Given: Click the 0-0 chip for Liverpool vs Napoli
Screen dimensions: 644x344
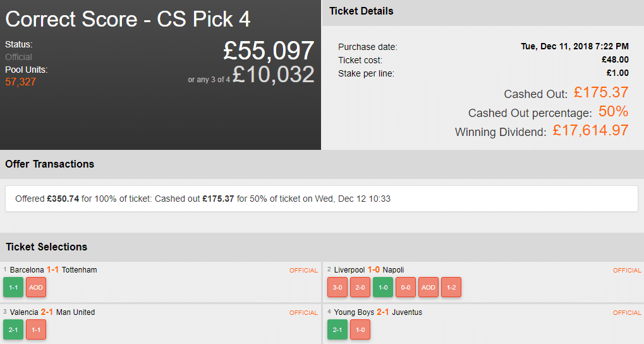Looking at the screenshot, I should (406, 287).
